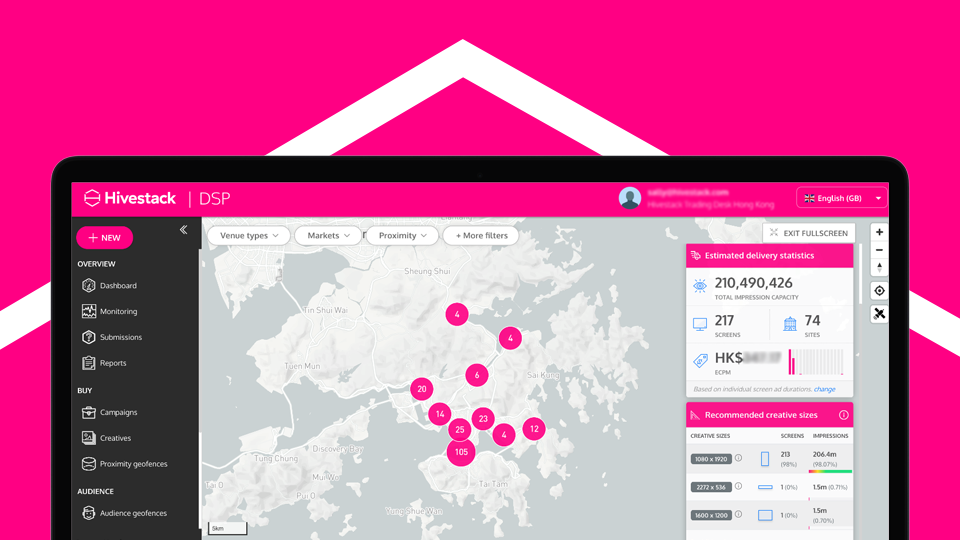Click the sites building icon

point(790,324)
